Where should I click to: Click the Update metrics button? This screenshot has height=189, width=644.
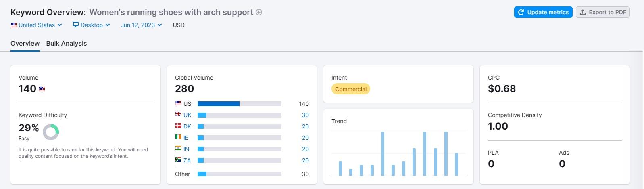click(x=543, y=12)
